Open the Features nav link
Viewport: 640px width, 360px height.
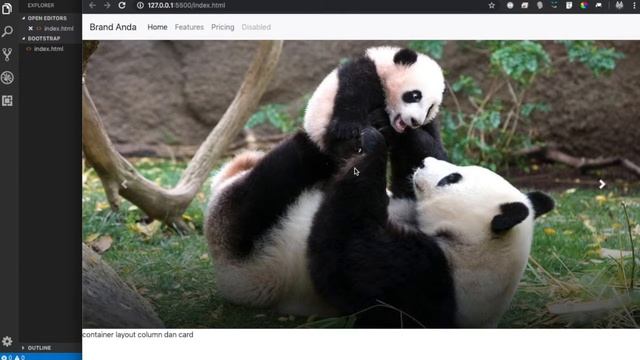tap(189, 27)
